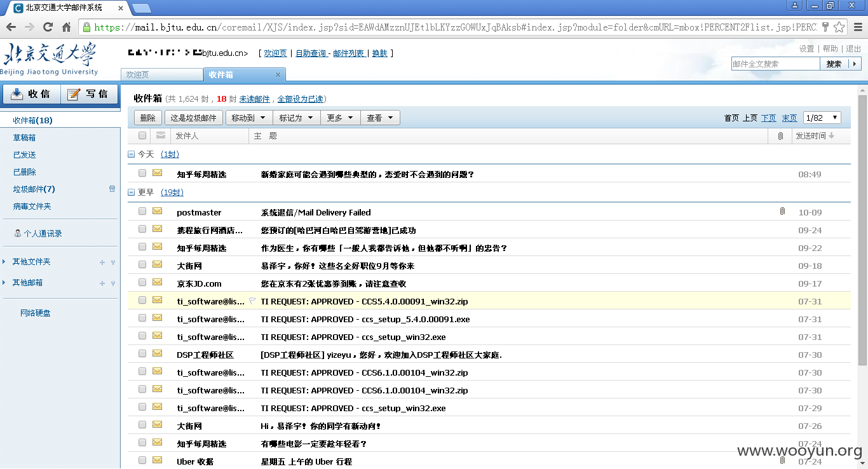Viewport: 868px width, 469px height.
Task: Select the 京东JD.com email checkbox
Action: pos(142,283)
